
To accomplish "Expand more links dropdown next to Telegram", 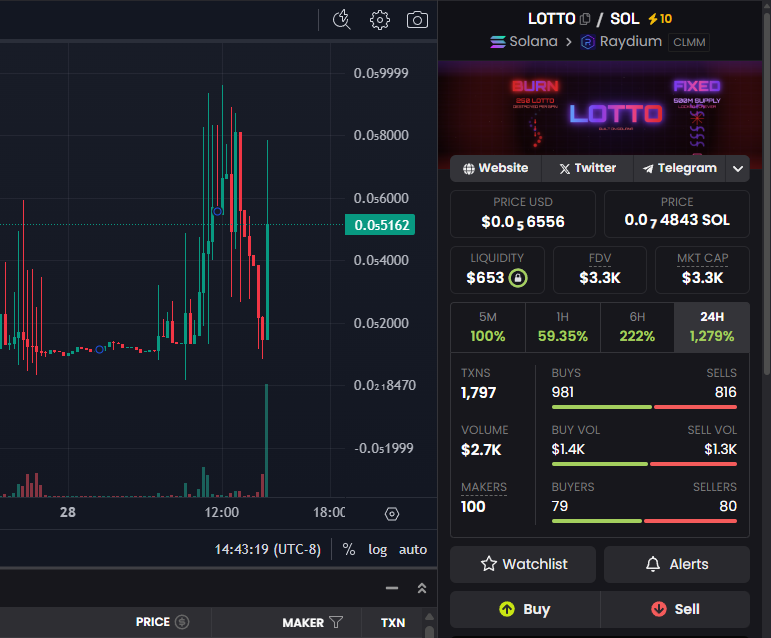I will click(x=738, y=169).
